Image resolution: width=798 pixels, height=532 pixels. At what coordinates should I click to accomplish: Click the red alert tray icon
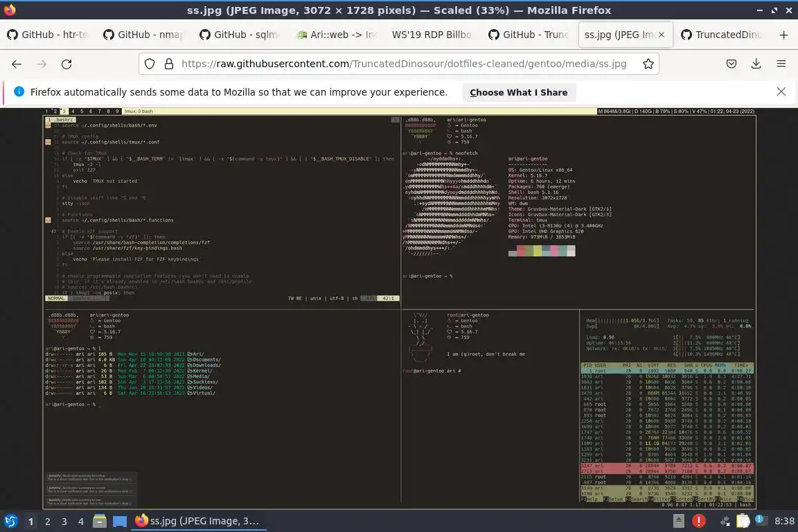699,521
